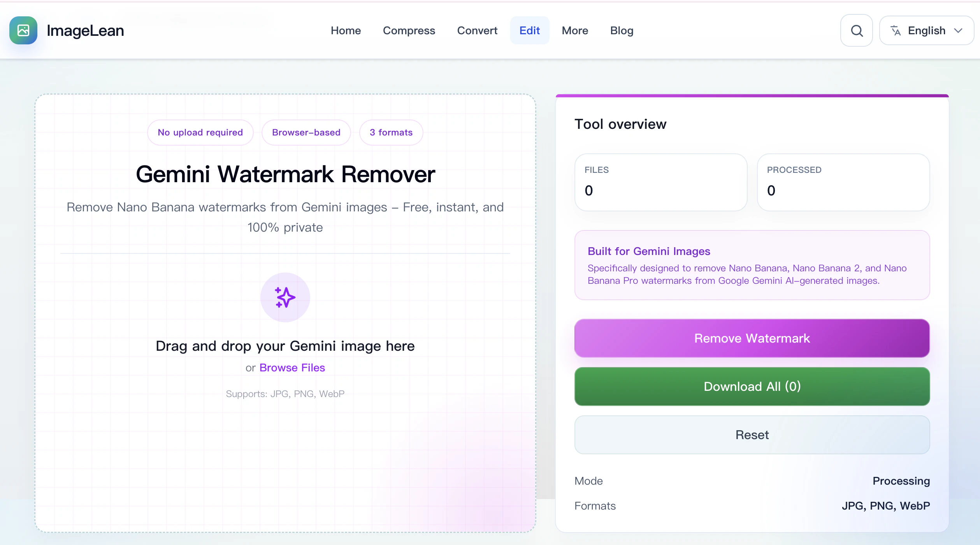Click the ImageLean logo icon
980x545 pixels.
tap(23, 30)
